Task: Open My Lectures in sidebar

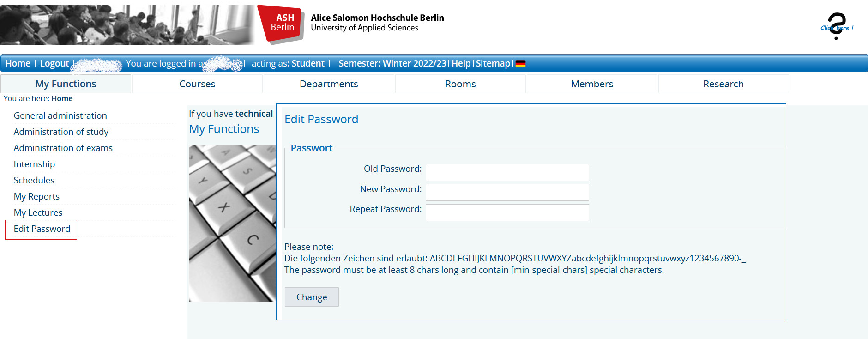Action: click(38, 212)
